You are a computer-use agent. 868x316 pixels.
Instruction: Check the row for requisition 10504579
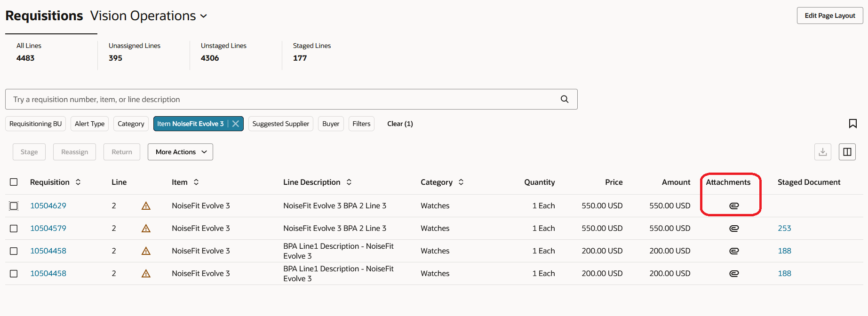(x=14, y=228)
